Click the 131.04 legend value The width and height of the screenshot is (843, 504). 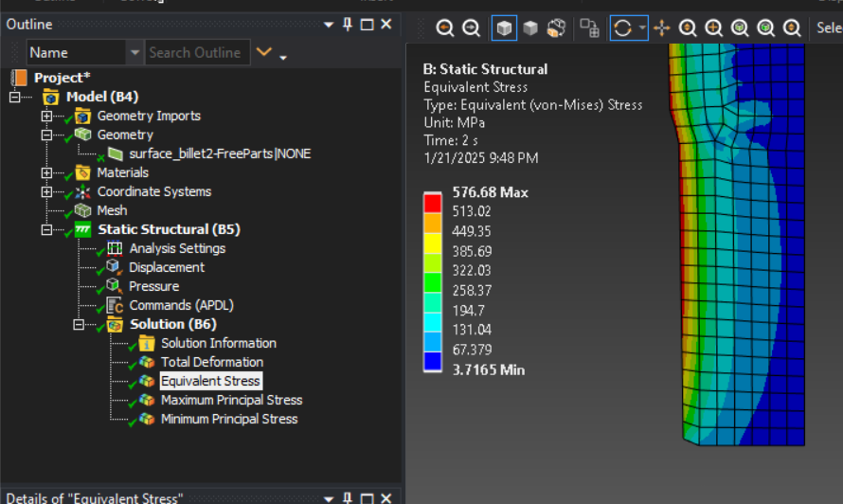(472, 330)
